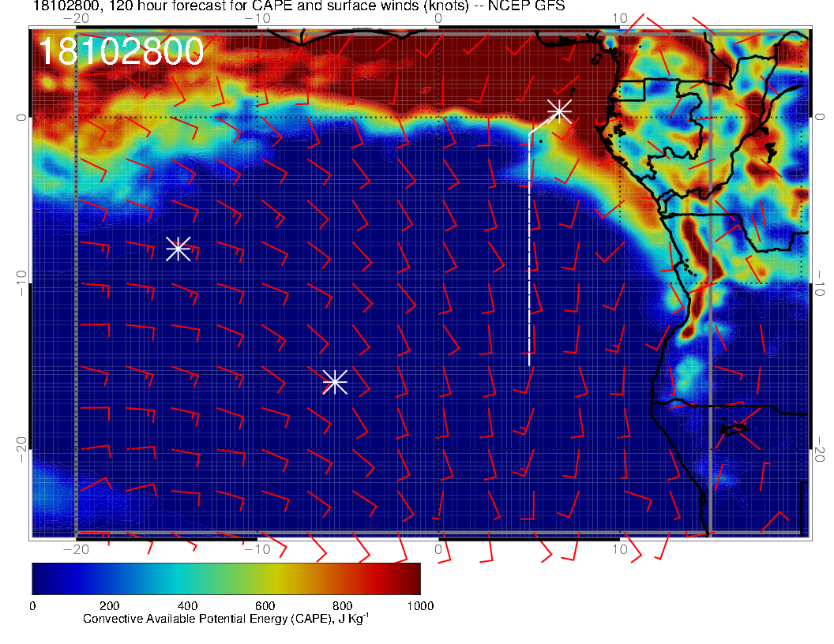Screen dimensions: 834x644
Task: Click the Convective Available Potential Energy caption
Action: (226, 619)
